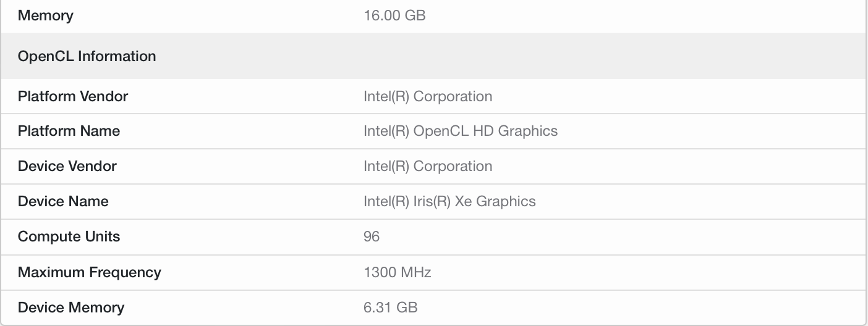This screenshot has width=868, height=326.
Task: Click empty space right of Iris Xe Graphics
Action: pyautogui.click(x=680, y=201)
